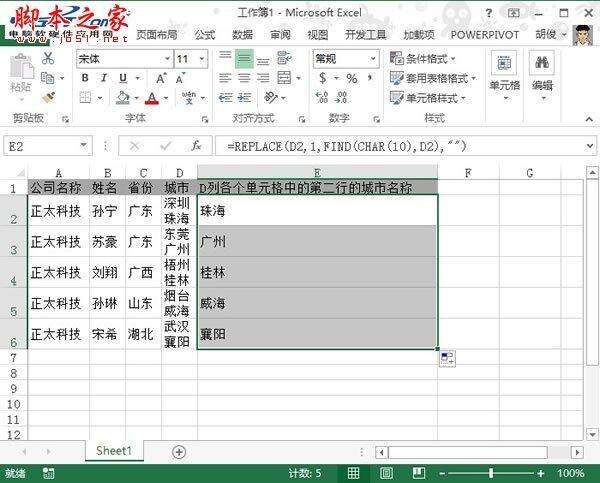Open 单元格样式 cell styles menu
This screenshot has width=600, height=483.
point(427,98)
